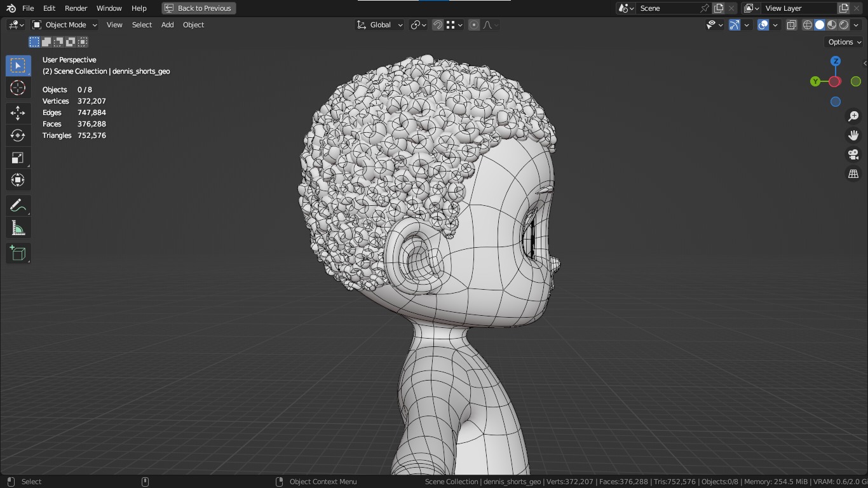Open the snapping settings dropdown

454,25
